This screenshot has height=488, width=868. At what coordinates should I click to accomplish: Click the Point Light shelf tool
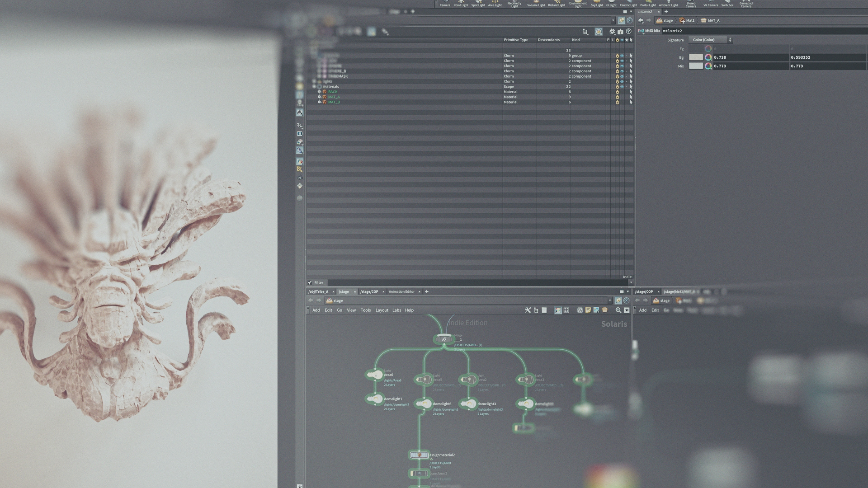461,4
